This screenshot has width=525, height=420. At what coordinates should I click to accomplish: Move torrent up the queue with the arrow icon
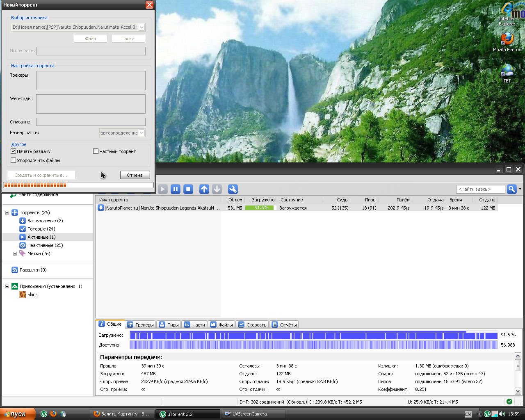click(204, 189)
